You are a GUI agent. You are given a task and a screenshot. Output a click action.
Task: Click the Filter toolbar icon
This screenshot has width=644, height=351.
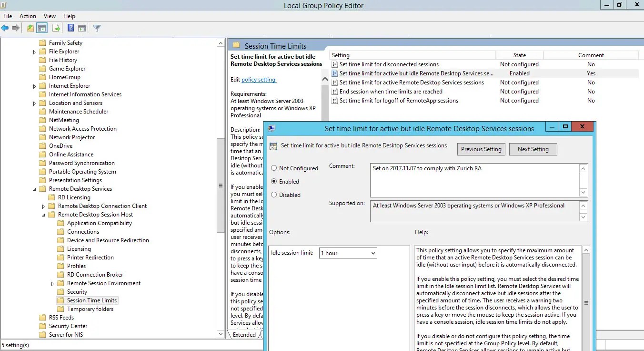pyautogui.click(x=97, y=28)
